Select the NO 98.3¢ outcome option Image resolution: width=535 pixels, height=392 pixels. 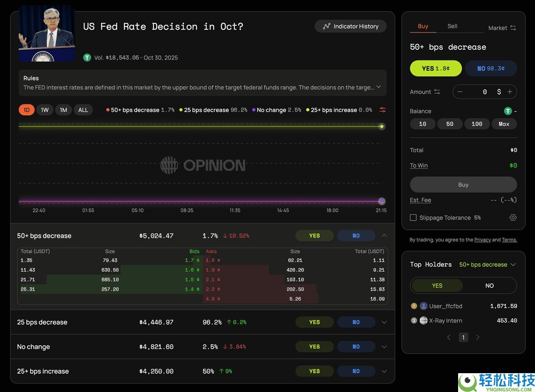click(491, 69)
